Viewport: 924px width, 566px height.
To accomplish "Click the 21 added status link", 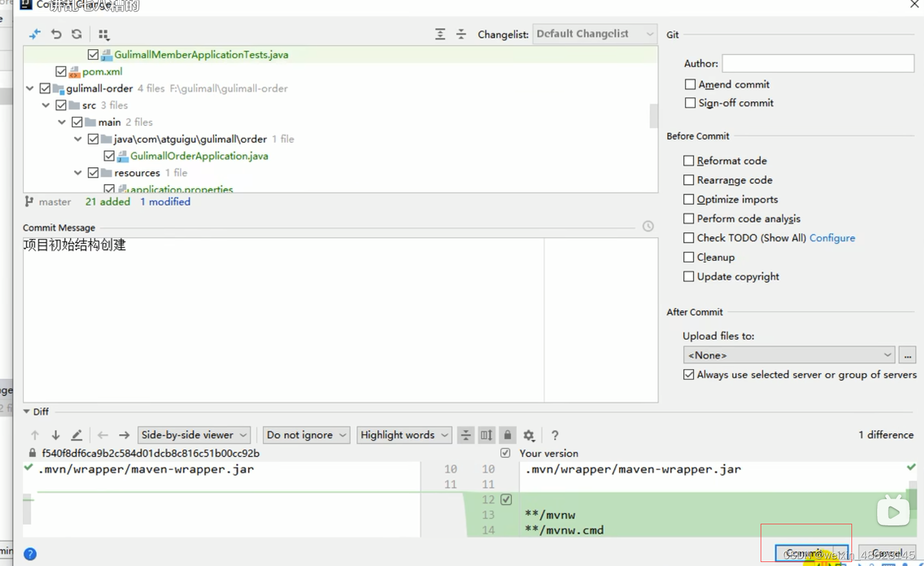I will point(107,202).
